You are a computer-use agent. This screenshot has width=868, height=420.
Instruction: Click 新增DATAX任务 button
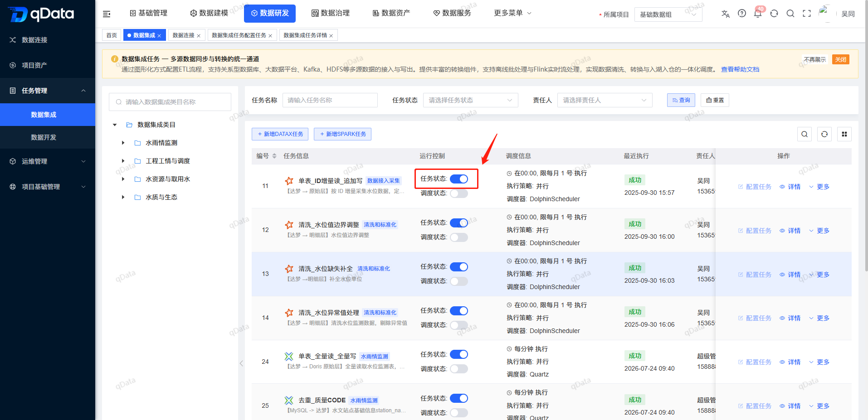click(280, 134)
